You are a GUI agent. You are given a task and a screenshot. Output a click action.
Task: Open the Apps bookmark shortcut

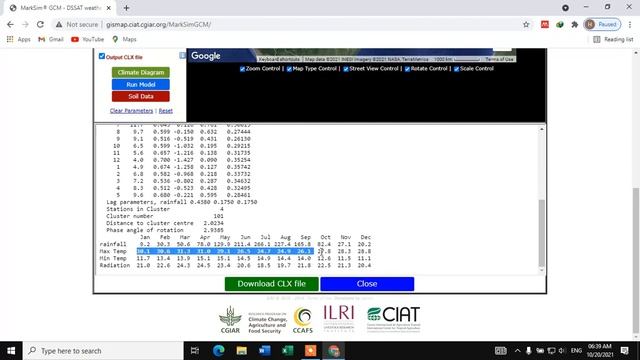[x=18, y=39]
